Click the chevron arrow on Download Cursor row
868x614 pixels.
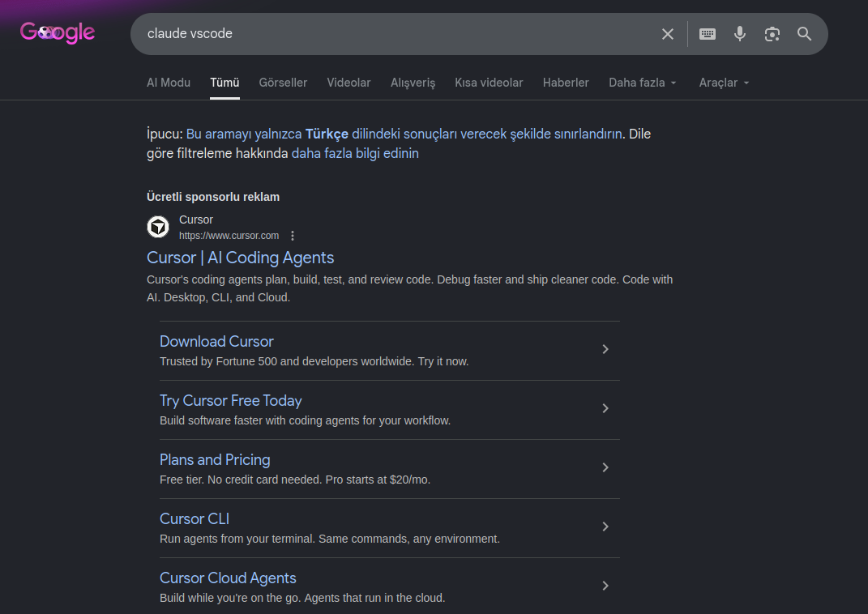(605, 349)
